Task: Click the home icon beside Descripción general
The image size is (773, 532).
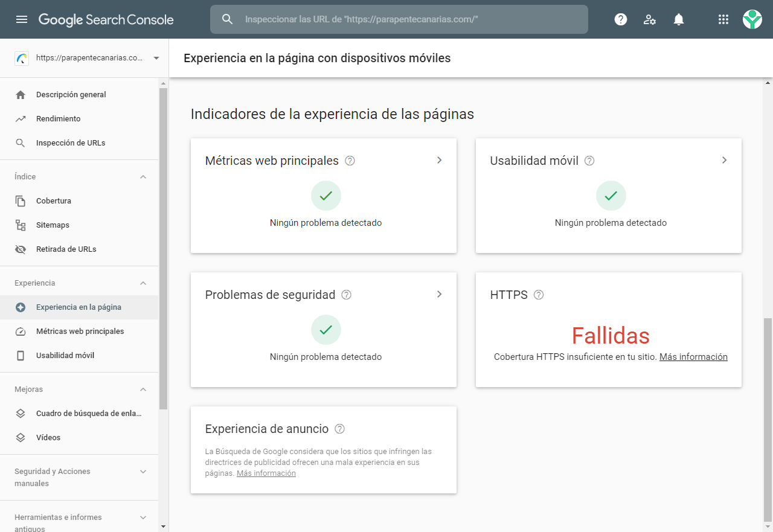Action: (21, 95)
